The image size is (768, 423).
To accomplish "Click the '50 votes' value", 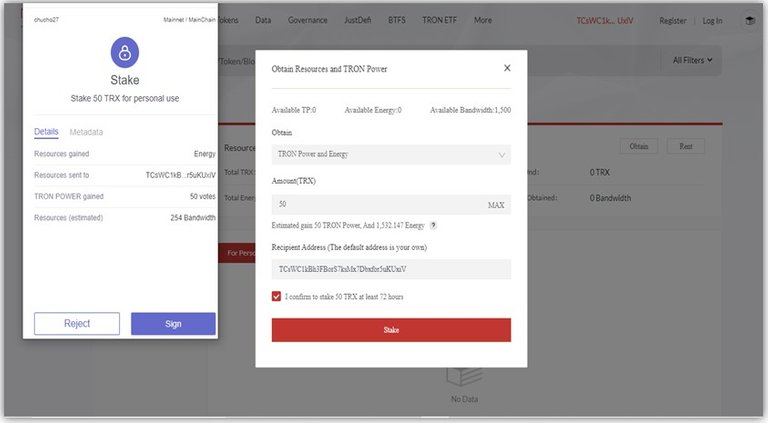I will click(203, 196).
